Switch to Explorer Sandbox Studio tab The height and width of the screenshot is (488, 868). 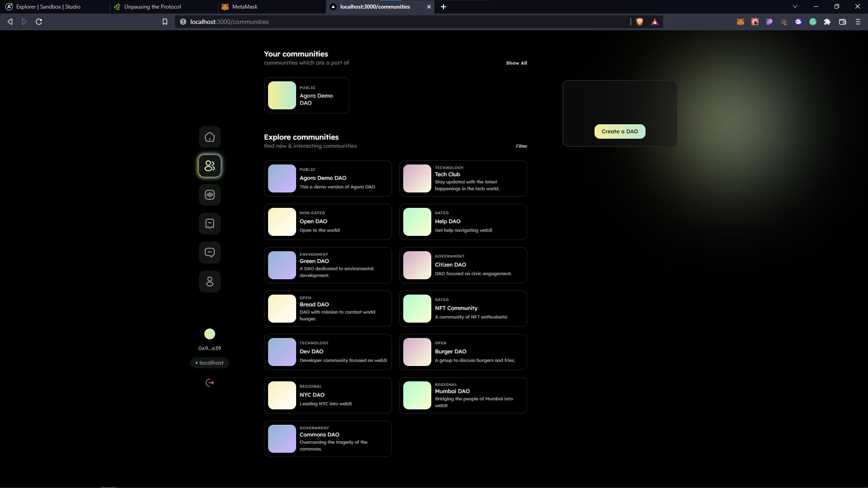click(x=54, y=7)
